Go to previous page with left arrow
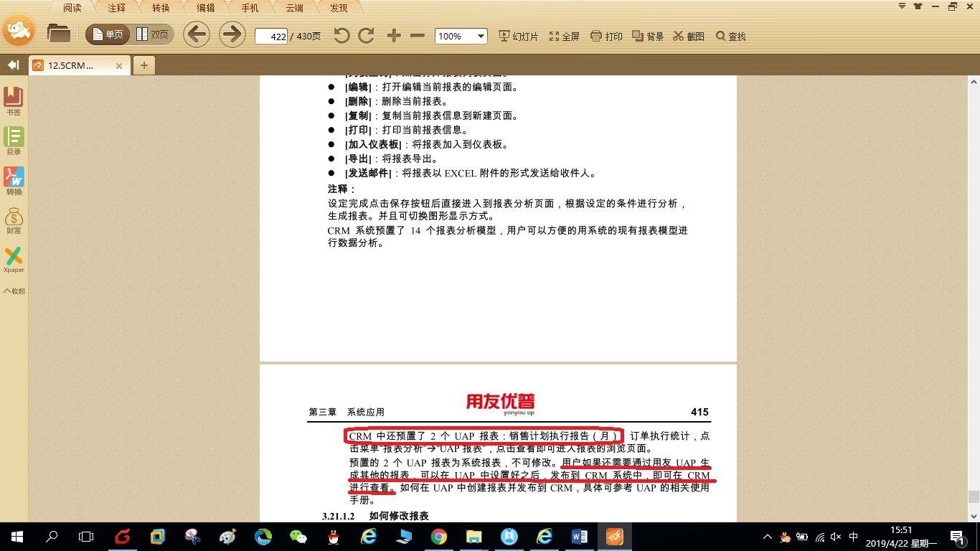Image resolution: width=980 pixels, height=551 pixels. [197, 34]
